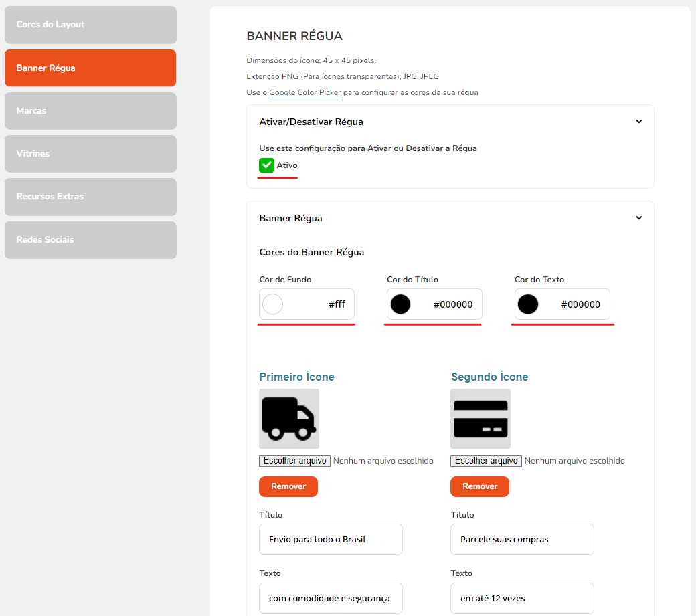
Task: Choose file for Primeiro Ícone
Action: tap(294, 461)
